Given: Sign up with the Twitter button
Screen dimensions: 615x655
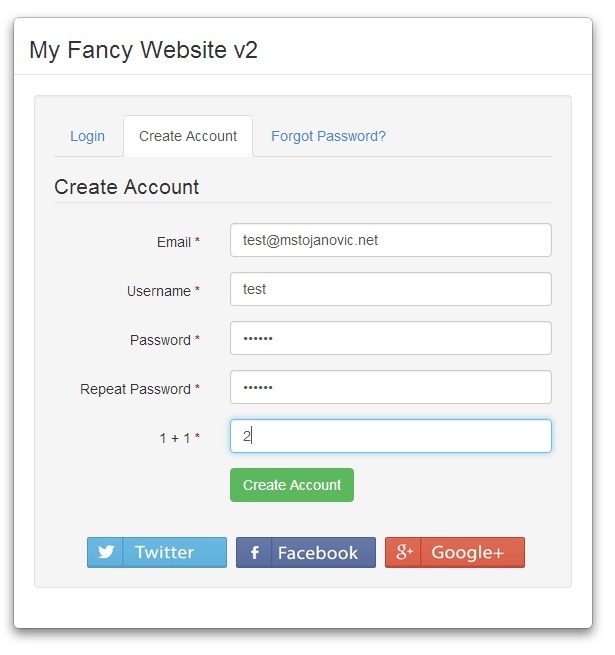Looking at the screenshot, I should (x=157, y=552).
